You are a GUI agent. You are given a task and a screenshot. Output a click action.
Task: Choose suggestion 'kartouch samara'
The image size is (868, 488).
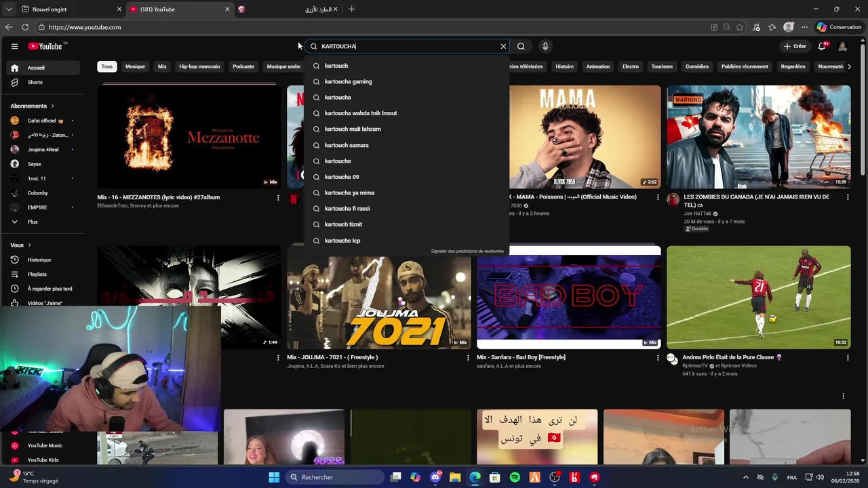(x=407, y=145)
